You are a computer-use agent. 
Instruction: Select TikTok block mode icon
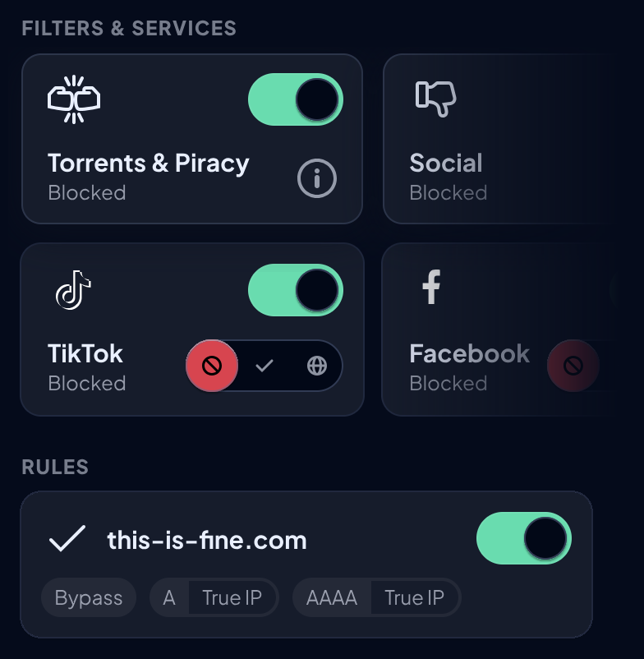pyautogui.click(x=212, y=366)
